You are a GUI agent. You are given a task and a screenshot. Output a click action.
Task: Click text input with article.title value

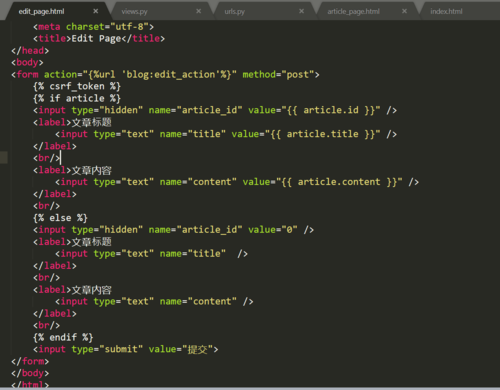226,134
